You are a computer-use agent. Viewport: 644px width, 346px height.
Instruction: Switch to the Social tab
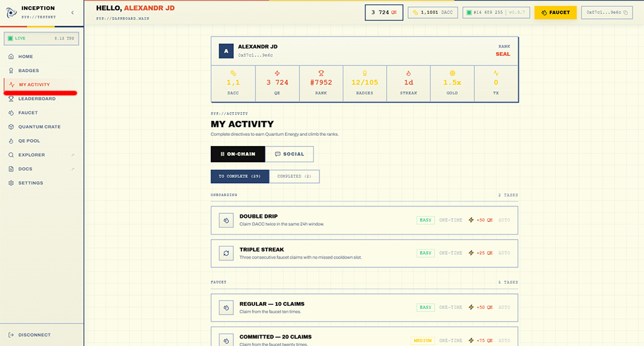coord(289,154)
